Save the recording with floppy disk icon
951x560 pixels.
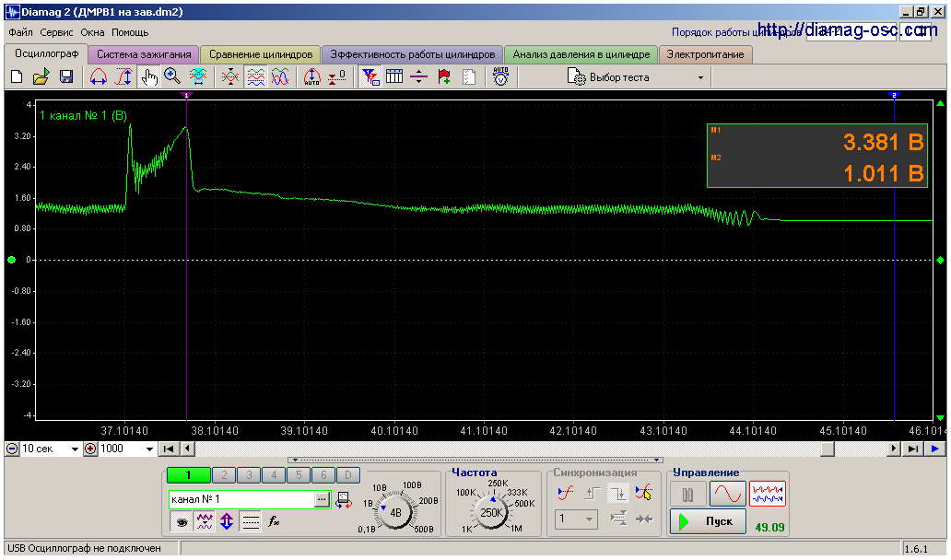click(x=66, y=77)
